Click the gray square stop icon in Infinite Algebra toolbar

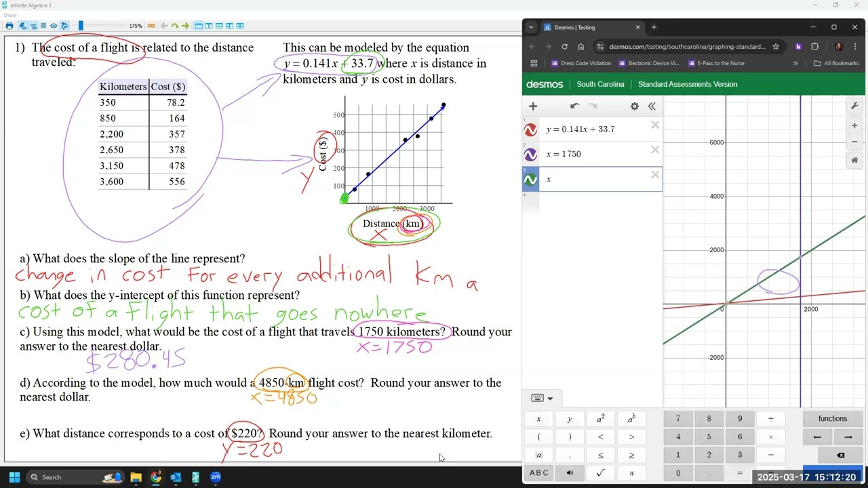tap(43, 26)
